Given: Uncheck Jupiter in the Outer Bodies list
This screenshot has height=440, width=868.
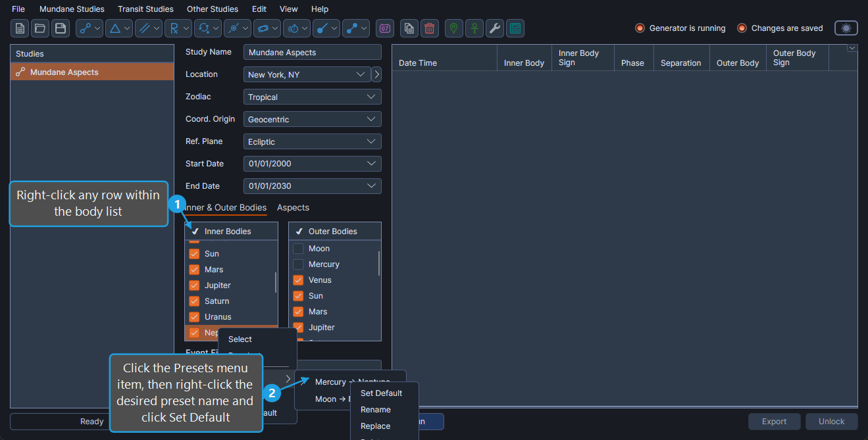Looking at the screenshot, I should (298, 328).
